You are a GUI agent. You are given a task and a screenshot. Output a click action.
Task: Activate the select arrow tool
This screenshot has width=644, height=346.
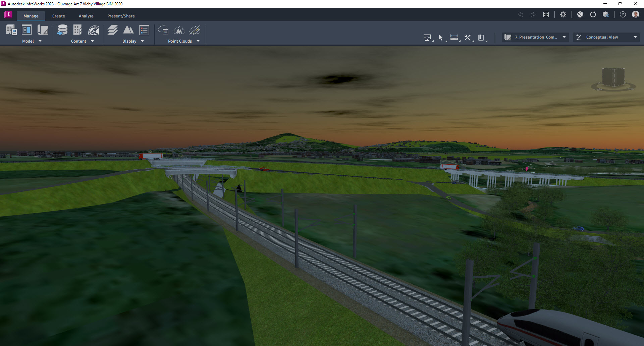tap(441, 38)
